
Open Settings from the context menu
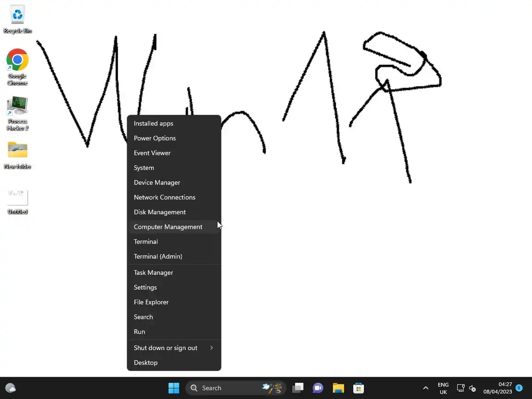(174, 287)
